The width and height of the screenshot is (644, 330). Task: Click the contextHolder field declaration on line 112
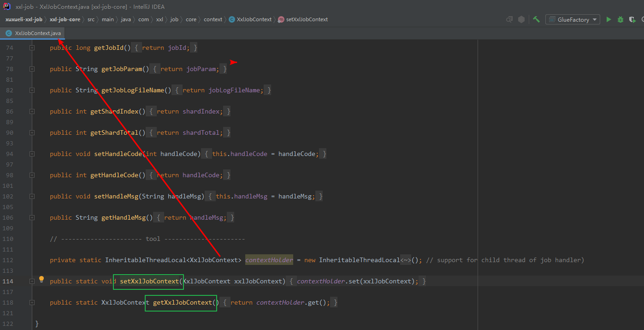(x=269, y=260)
